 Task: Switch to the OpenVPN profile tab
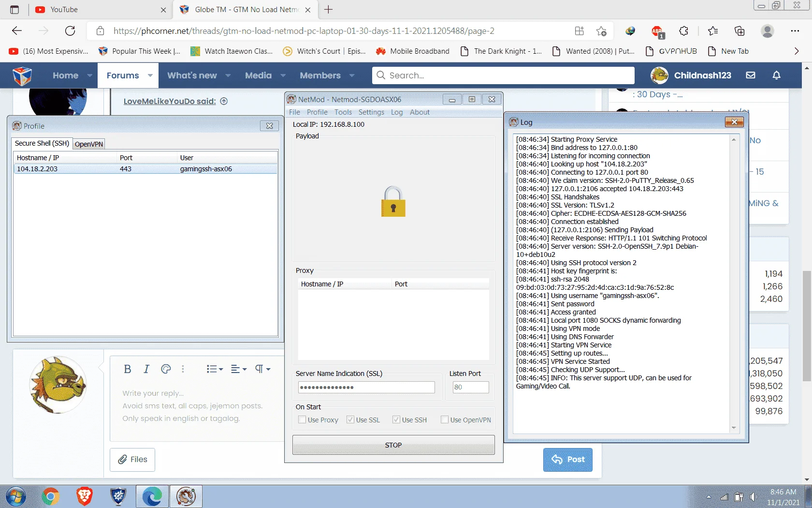[x=89, y=144]
